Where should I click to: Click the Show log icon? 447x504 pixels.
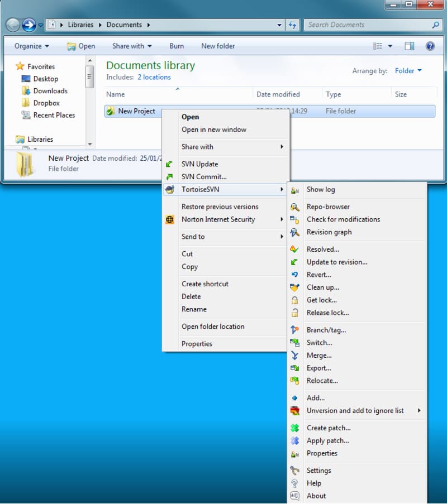295,190
